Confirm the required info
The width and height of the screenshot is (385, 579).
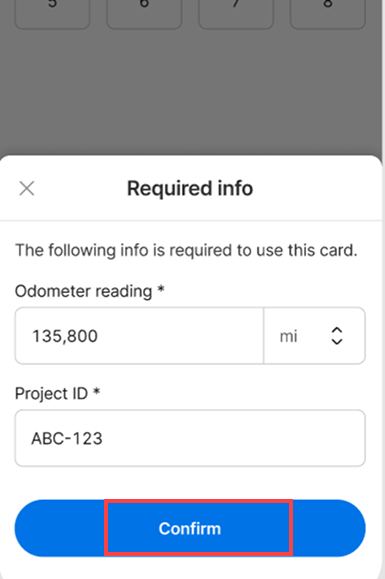tap(190, 528)
